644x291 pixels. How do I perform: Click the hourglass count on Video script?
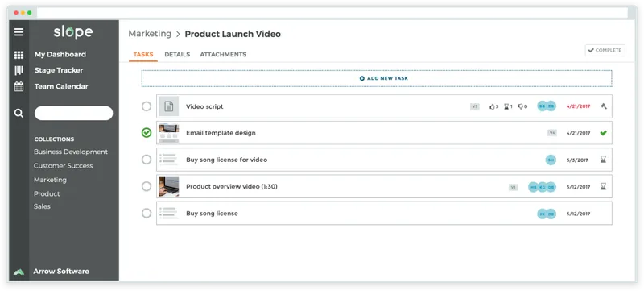[509, 106]
